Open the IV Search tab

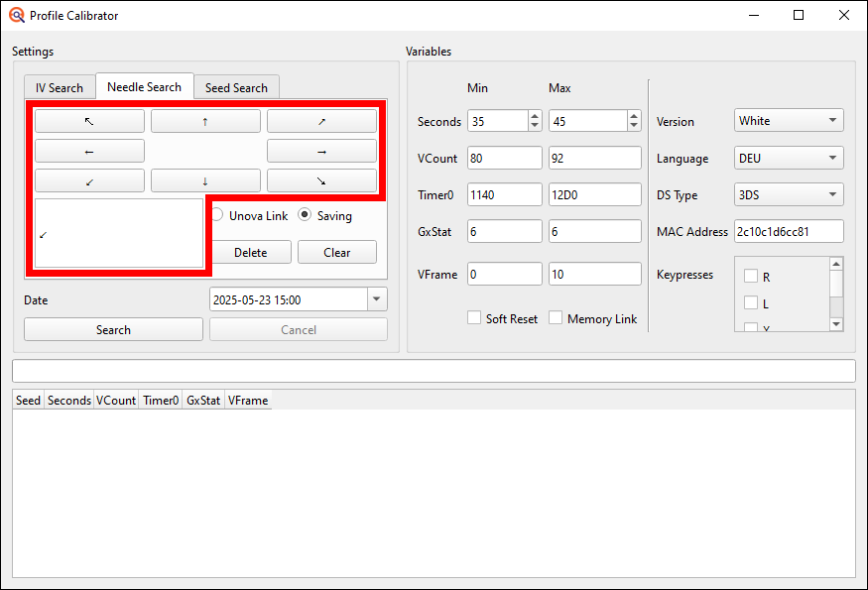coord(60,86)
